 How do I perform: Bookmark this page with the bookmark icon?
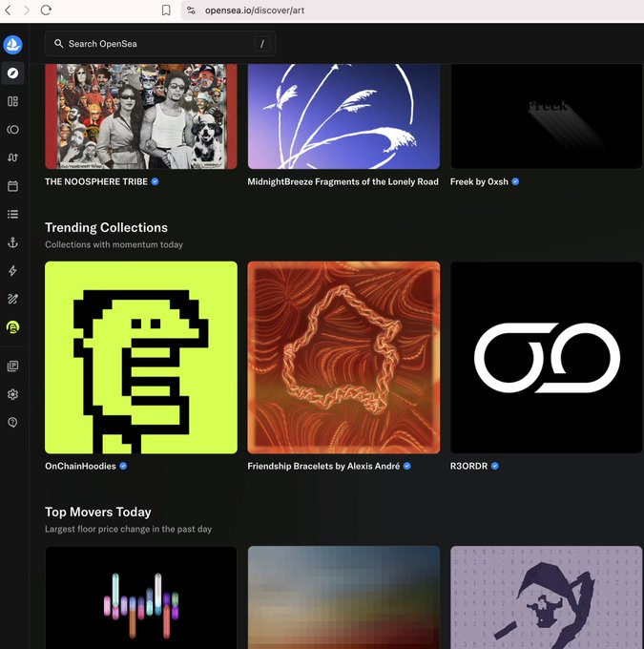click(166, 10)
